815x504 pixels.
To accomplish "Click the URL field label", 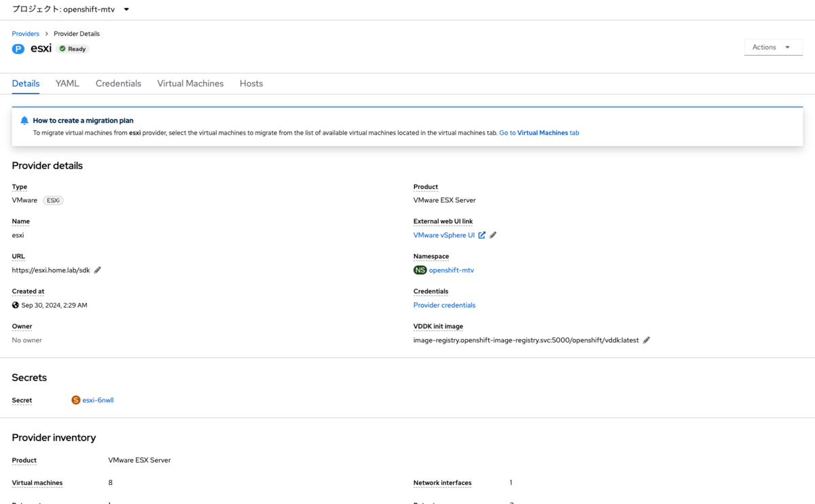I will pyautogui.click(x=18, y=256).
